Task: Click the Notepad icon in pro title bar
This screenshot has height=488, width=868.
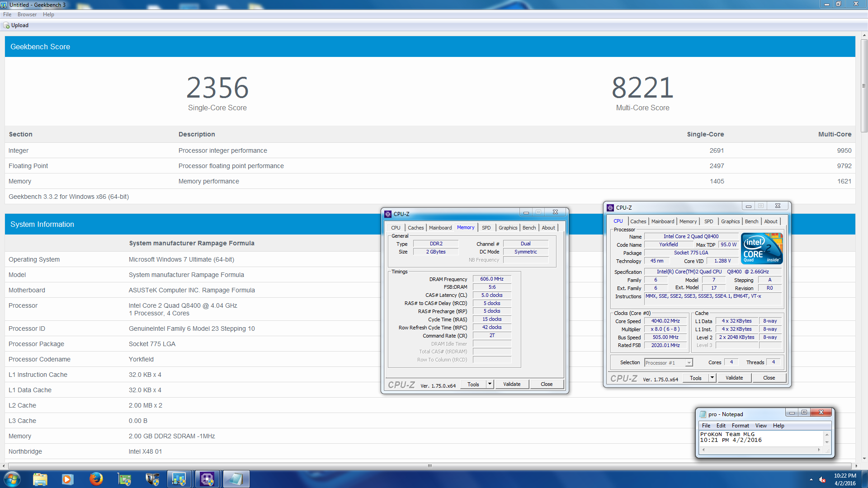Action: [703, 414]
